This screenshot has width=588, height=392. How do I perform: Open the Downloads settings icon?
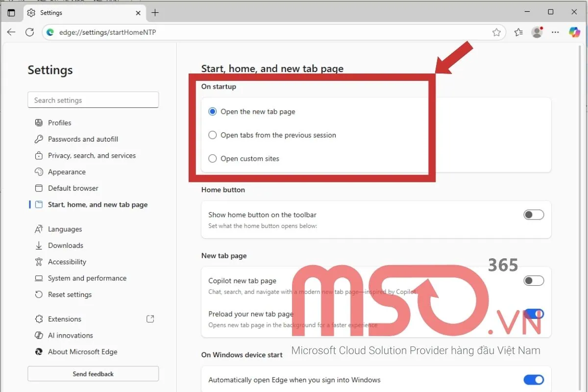pyautogui.click(x=39, y=245)
